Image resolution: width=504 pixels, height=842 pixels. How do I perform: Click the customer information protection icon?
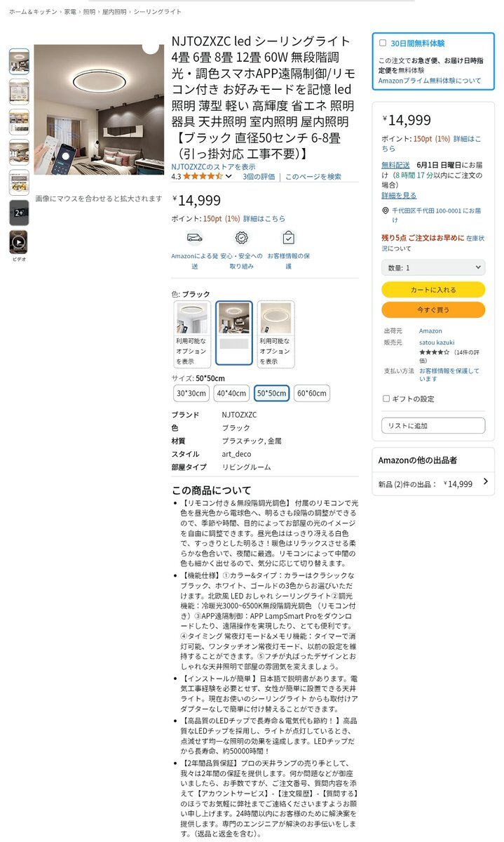(x=288, y=238)
